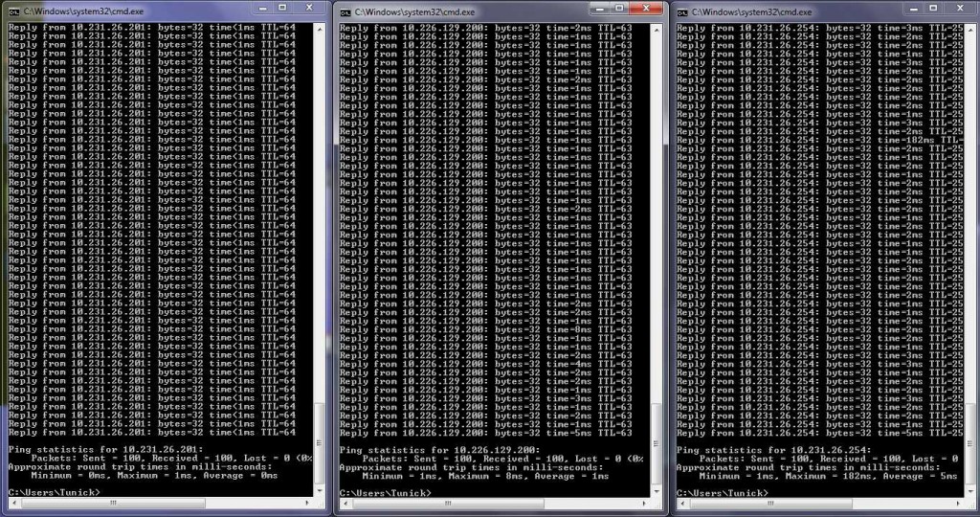Viewport: 980px width, 517px height.
Task: Click 'Ping statistics for 10.226.129.200:' line
Action: (440, 449)
